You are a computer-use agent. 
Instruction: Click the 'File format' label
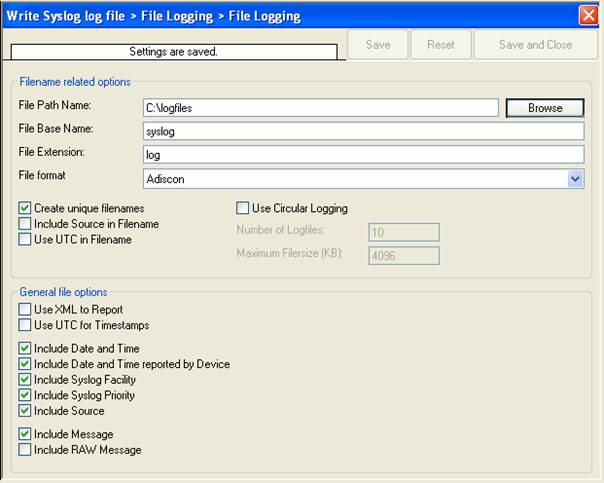tap(42, 175)
